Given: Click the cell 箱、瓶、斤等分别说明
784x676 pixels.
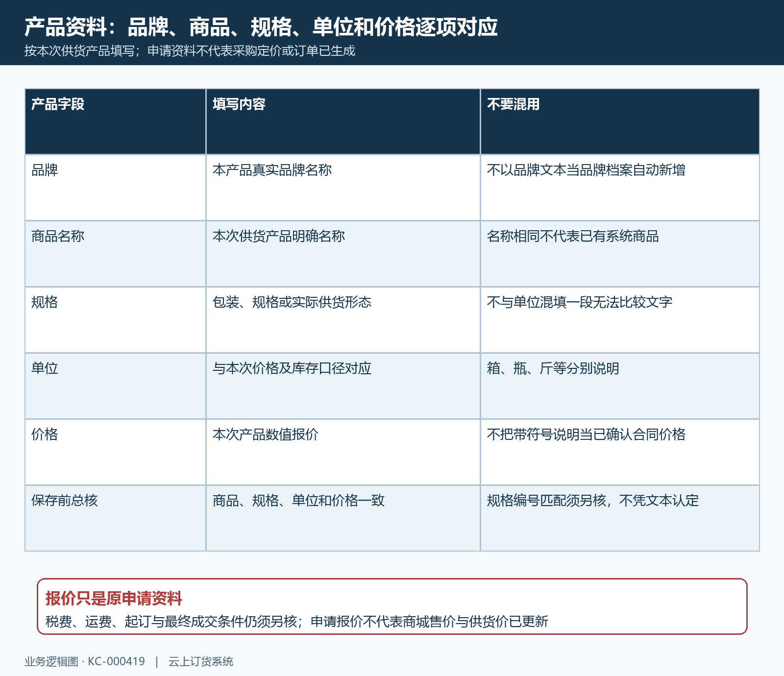Looking at the screenshot, I should (x=620, y=386).
